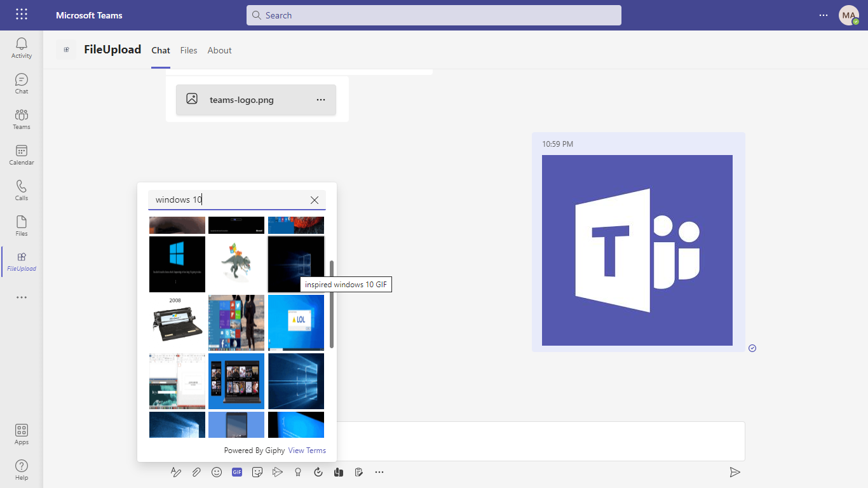Pick the LOL dialog GIF
This screenshot has height=488, width=868.
point(296,323)
